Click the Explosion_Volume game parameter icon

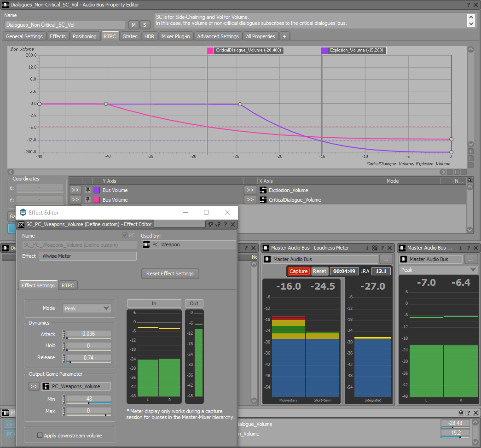pos(263,190)
